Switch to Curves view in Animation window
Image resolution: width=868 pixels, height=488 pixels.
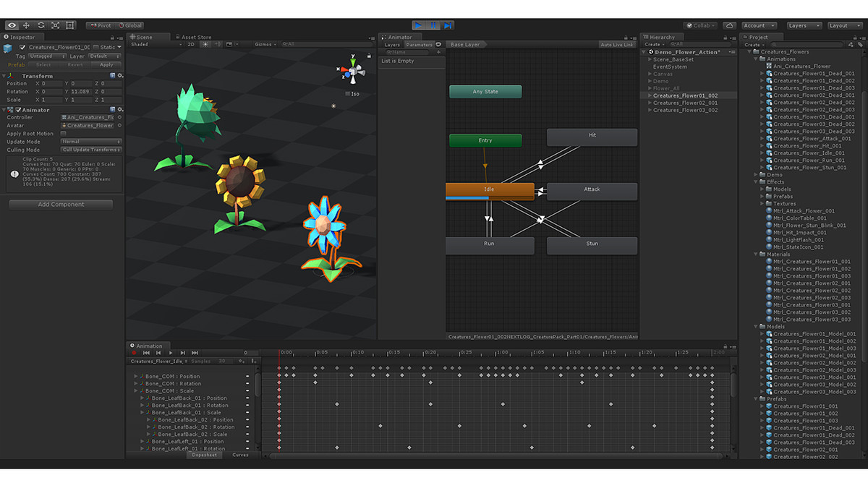pos(241,455)
